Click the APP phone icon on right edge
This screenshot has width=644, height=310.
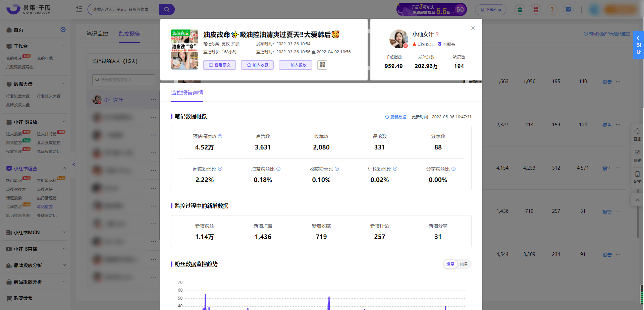pos(637,177)
